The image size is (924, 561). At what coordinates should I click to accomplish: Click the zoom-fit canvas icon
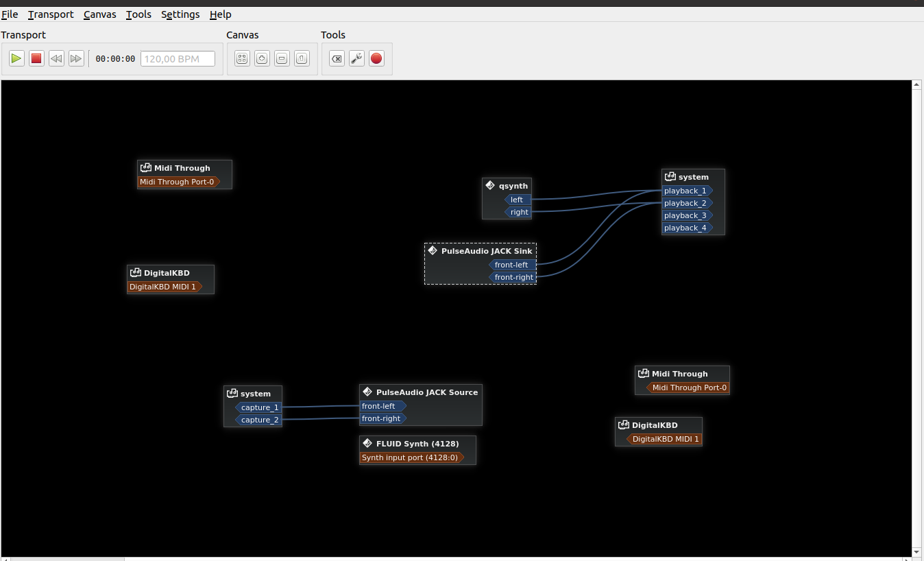(242, 59)
